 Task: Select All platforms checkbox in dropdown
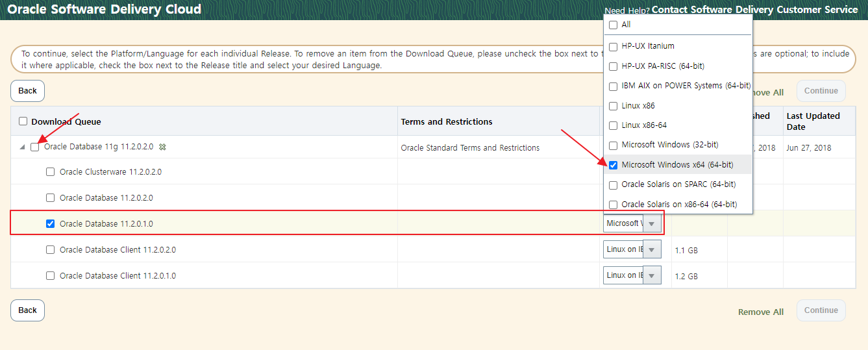pyautogui.click(x=613, y=25)
